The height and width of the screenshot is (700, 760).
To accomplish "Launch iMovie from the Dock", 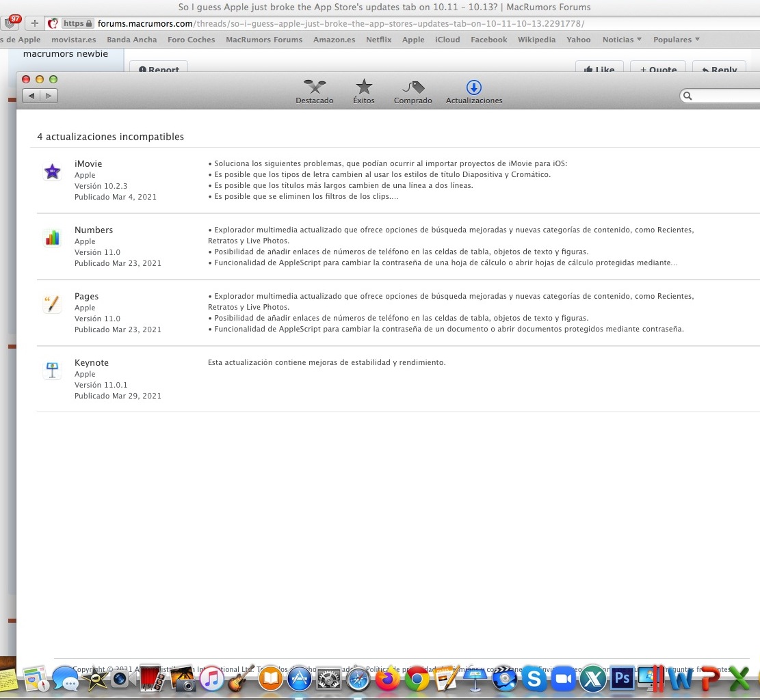I will pyautogui.click(x=94, y=679).
